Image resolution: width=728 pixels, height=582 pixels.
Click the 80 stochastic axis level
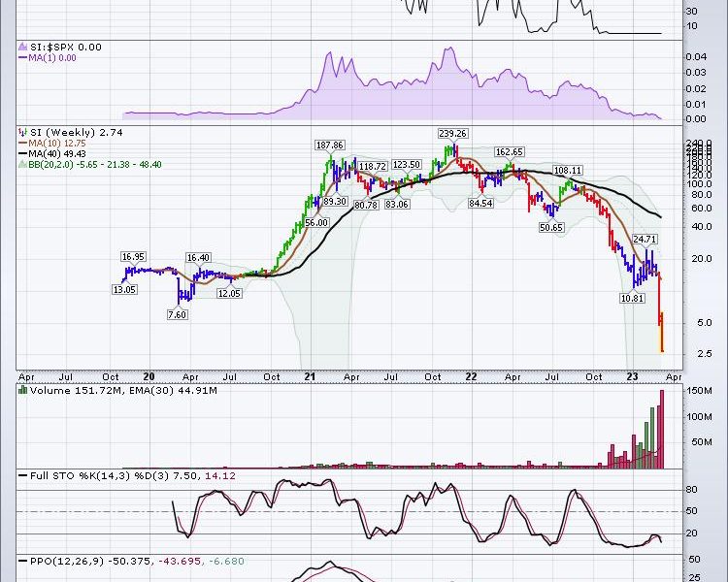coord(691,490)
